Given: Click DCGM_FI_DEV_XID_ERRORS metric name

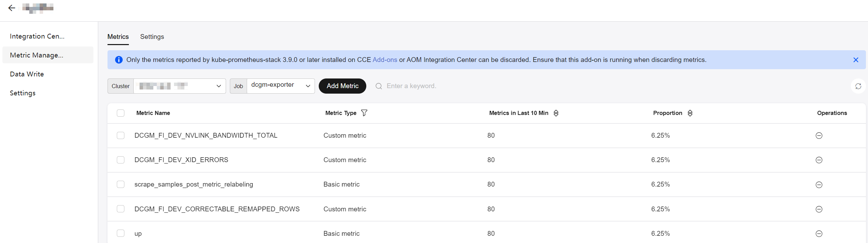Looking at the screenshot, I should coord(181,160).
